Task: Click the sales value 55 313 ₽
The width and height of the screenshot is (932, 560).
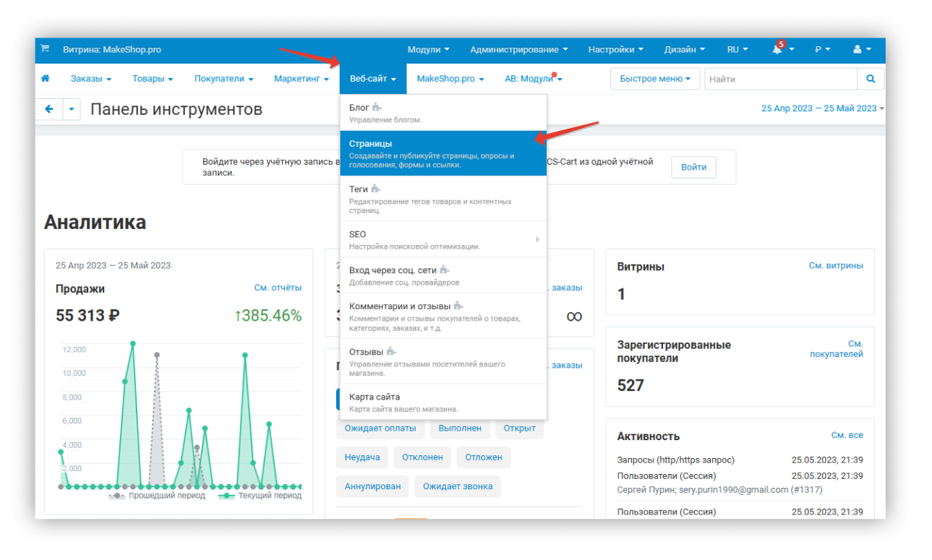Action: tap(87, 315)
